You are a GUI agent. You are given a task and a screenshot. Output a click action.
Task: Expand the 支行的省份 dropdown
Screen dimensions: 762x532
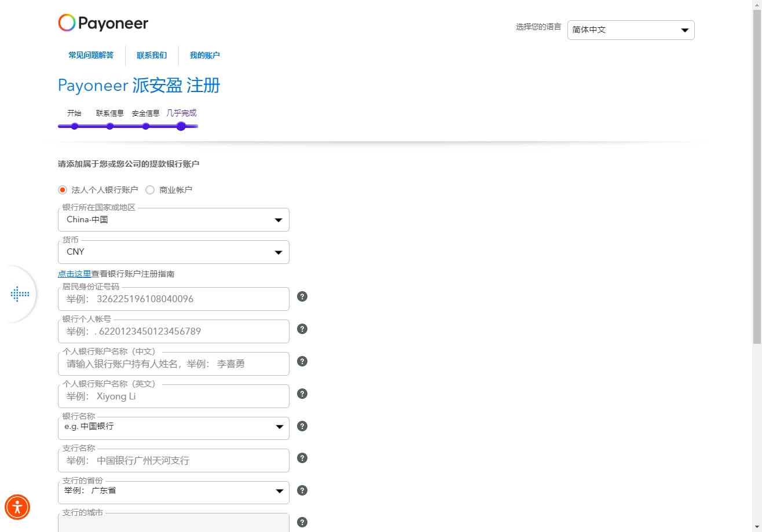tap(174, 492)
